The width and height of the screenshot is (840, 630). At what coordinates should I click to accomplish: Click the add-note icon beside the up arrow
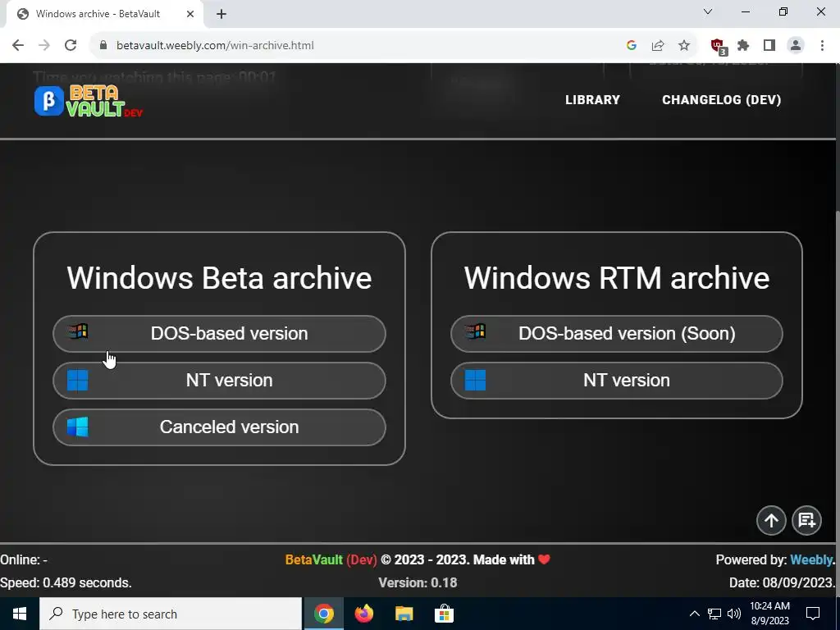click(x=806, y=520)
